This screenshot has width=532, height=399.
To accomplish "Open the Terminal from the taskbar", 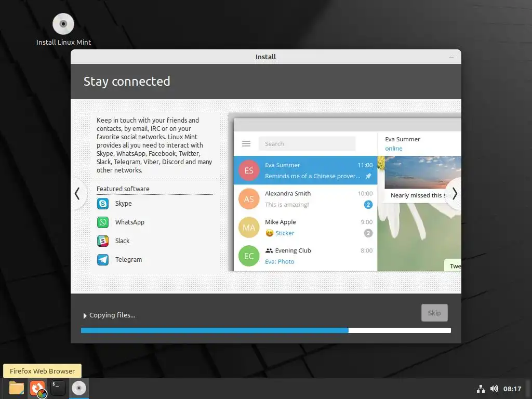I will coord(58,388).
